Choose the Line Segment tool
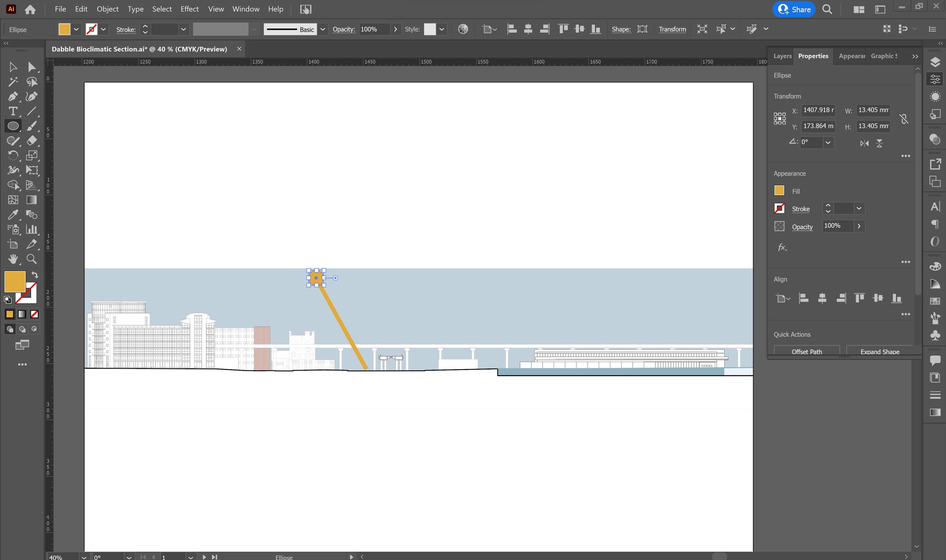The height and width of the screenshot is (560, 946). click(x=32, y=111)
